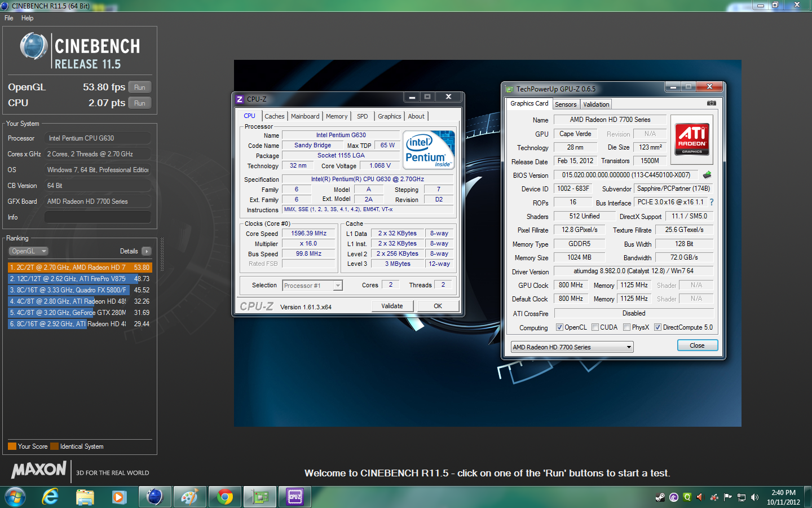Viewport: 812px width, 508px height.
Task: Open the File menu in Cinebench
Action: click(9, 18)
